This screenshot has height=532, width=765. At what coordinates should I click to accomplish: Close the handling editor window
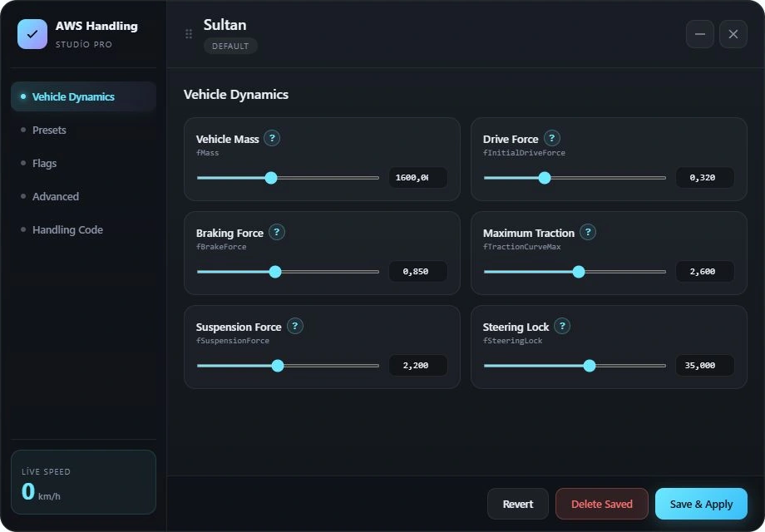(733, 34)
